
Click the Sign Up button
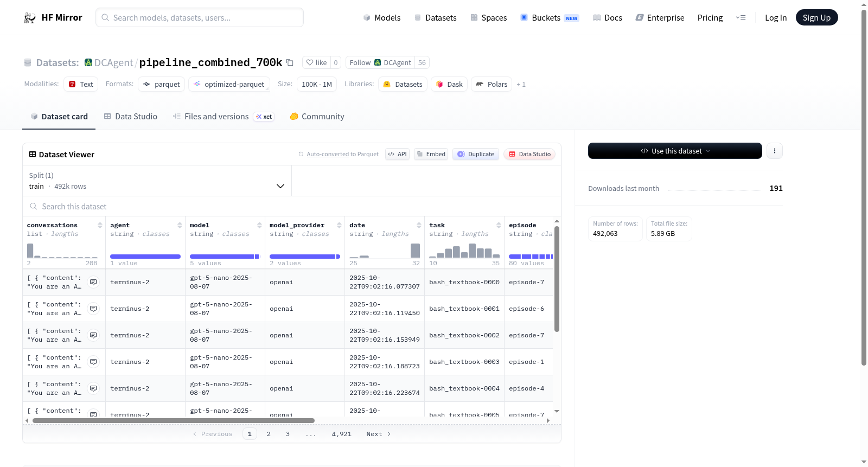816,17
